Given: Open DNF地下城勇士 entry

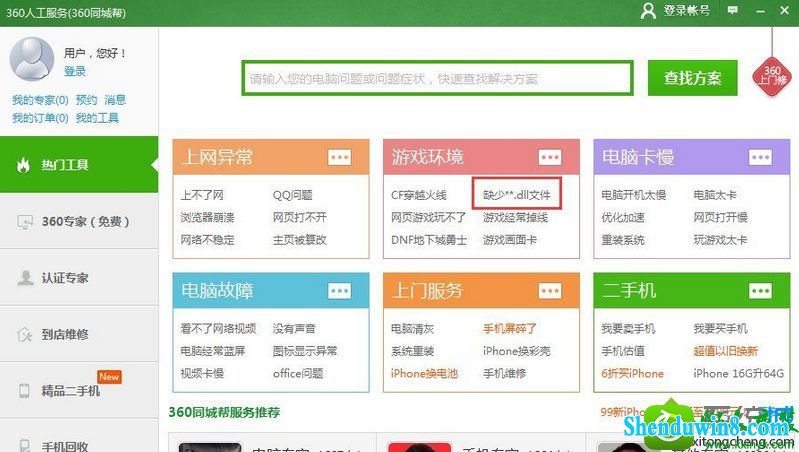Looking at the screenshot, I should tap(429, 240).
